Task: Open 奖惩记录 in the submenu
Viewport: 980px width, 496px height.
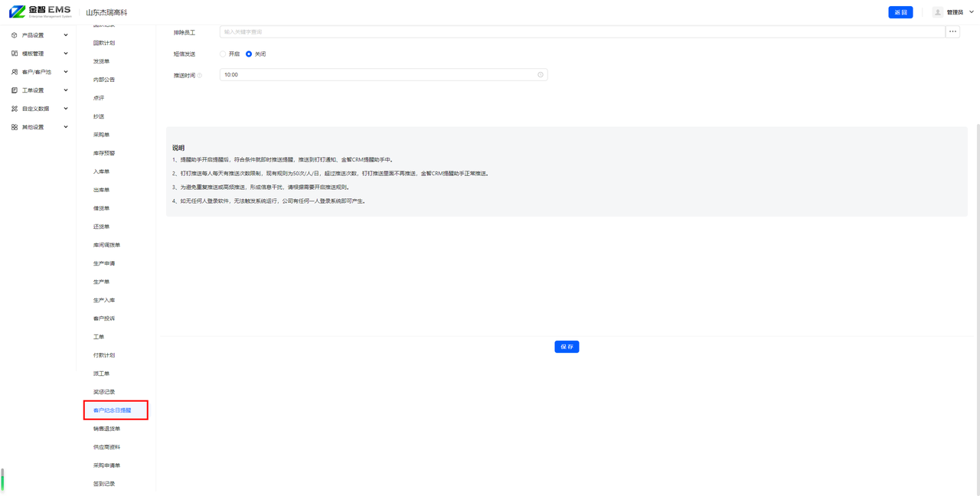Action: (104, 392)
